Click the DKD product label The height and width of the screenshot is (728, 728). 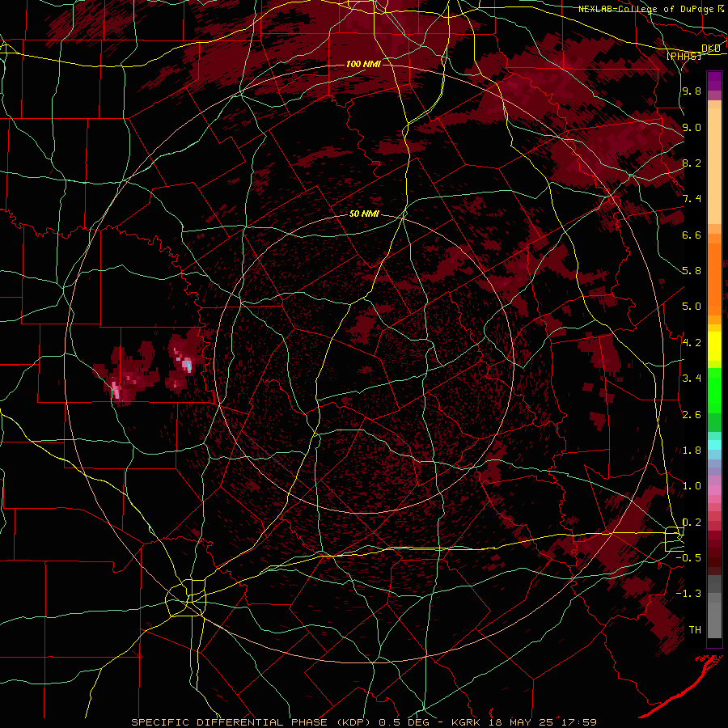710,49
